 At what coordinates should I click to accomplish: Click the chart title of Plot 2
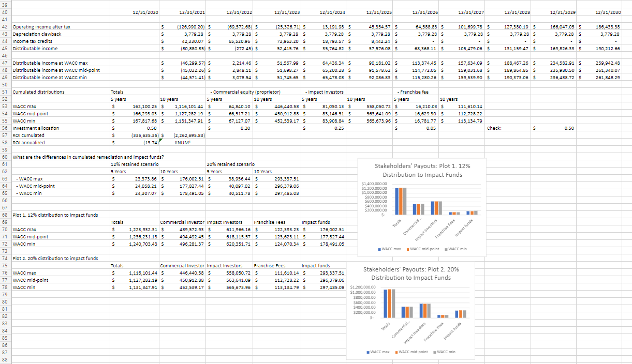point(411,273)
